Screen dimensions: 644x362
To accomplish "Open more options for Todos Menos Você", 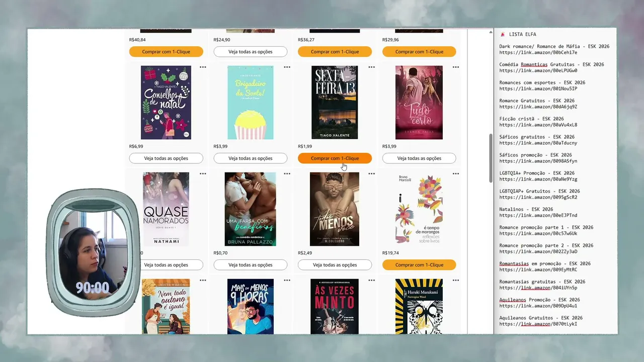I will (371, 173).
